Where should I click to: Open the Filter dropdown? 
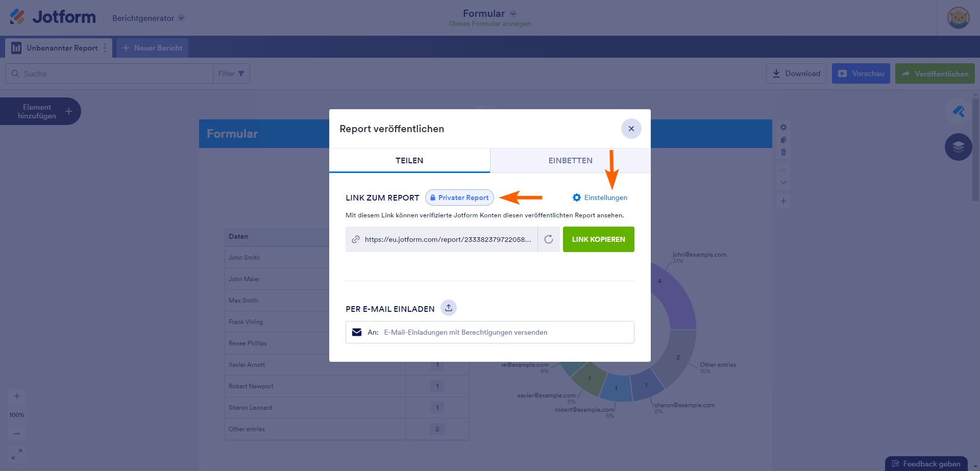coord(231,73)
